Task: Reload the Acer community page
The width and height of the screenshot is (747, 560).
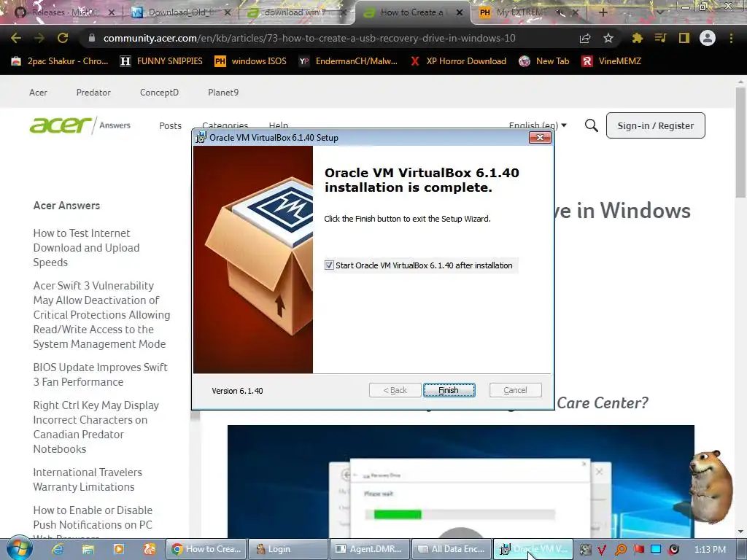Action: coord(63,38)
